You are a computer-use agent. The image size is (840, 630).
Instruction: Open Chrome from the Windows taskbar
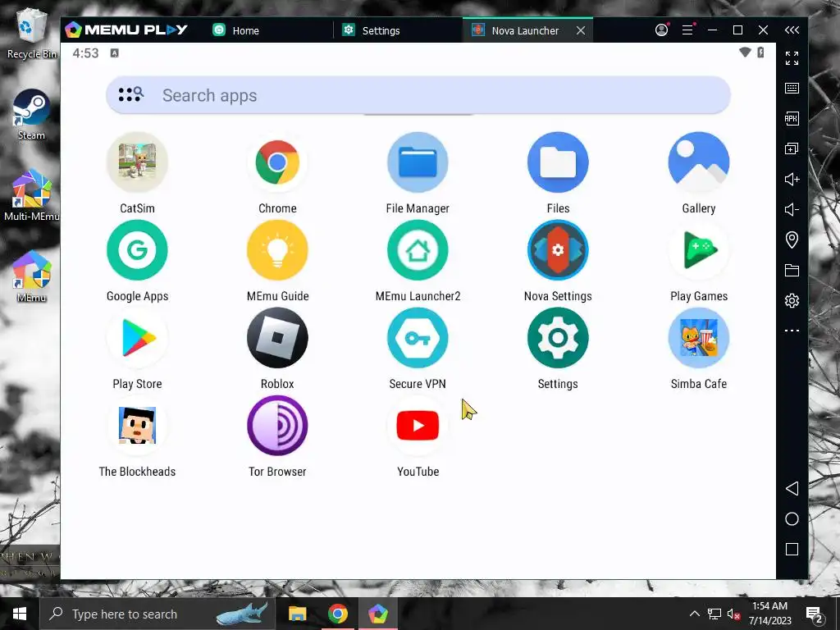337,614
